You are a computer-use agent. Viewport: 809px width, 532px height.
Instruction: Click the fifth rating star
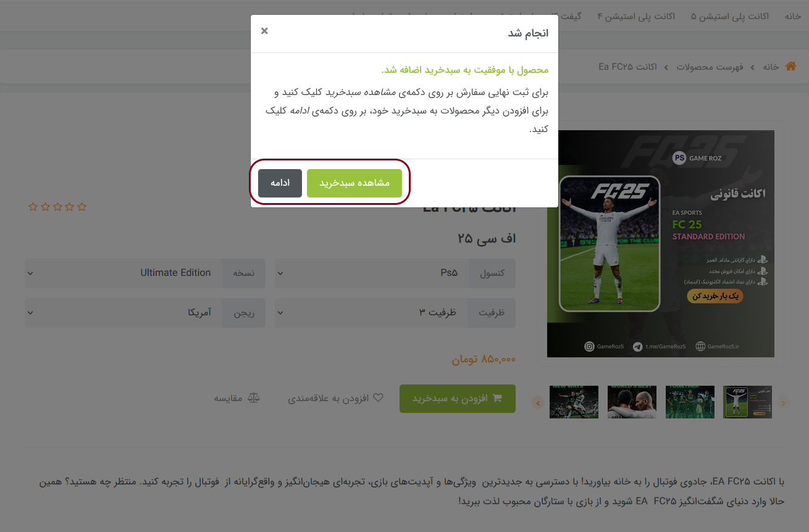click(x=33, y=207)
